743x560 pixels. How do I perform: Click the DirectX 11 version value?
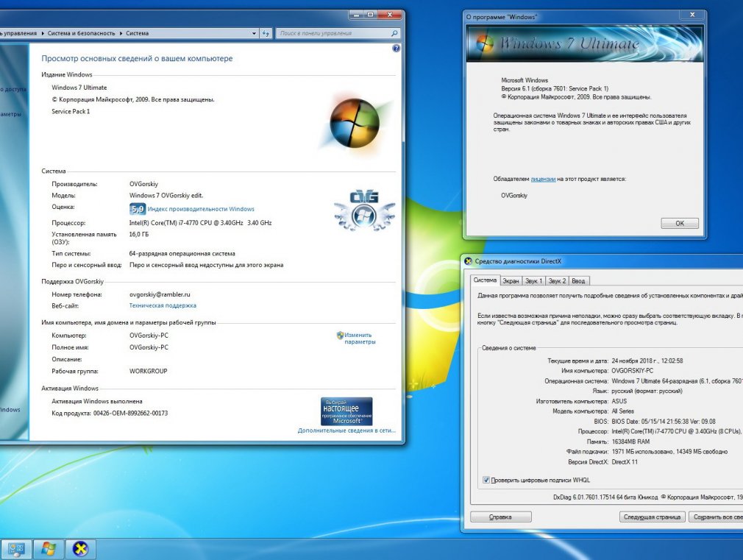(x=625, y=462)
